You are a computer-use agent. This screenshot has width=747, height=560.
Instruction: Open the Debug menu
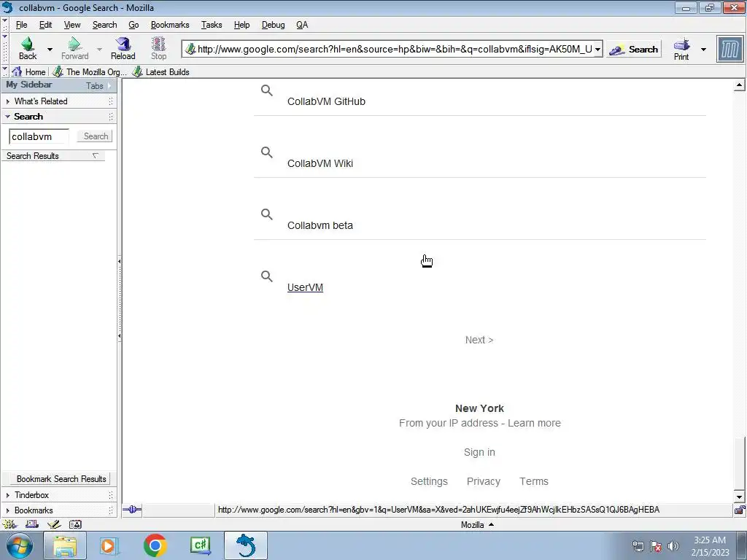[273, 25]
